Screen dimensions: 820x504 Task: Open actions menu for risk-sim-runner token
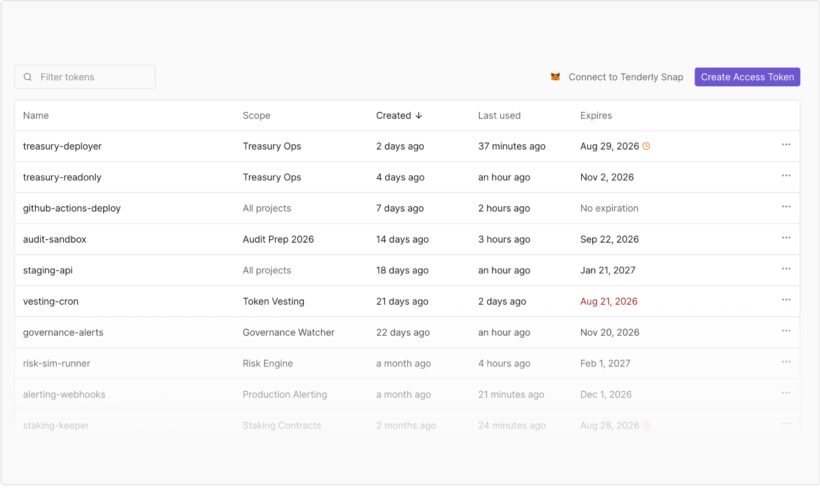coord(786,362)
